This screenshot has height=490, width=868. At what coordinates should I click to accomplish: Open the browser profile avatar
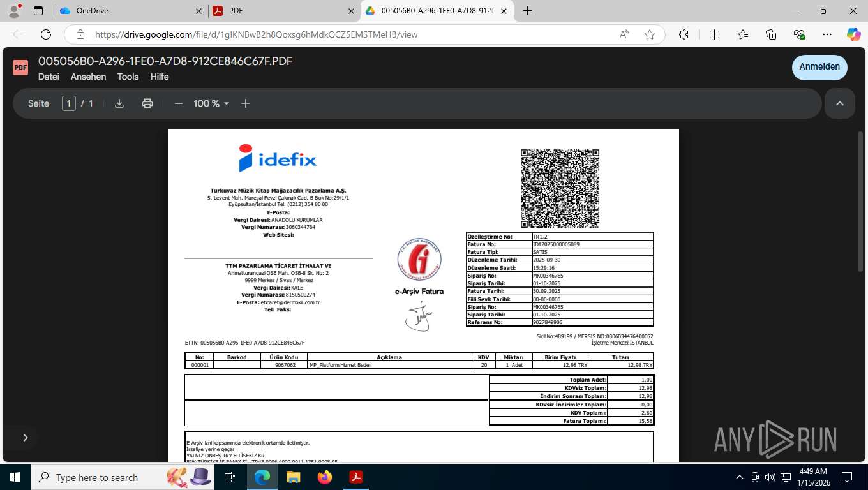point(14,11)
